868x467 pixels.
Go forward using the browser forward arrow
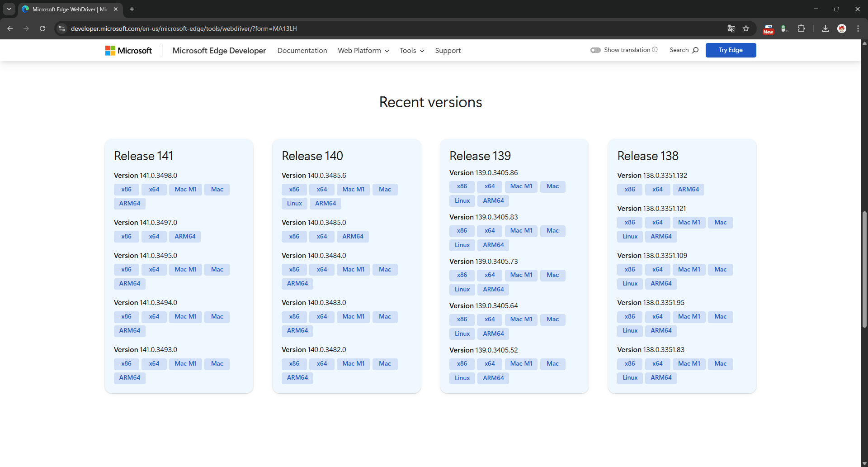(26, 29)
